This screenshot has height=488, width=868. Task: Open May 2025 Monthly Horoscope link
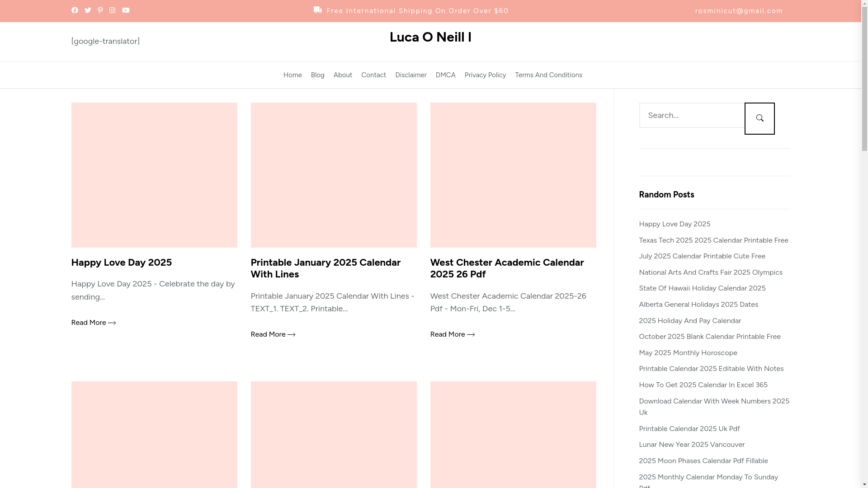pyautogui.click(x=688, y=353)
